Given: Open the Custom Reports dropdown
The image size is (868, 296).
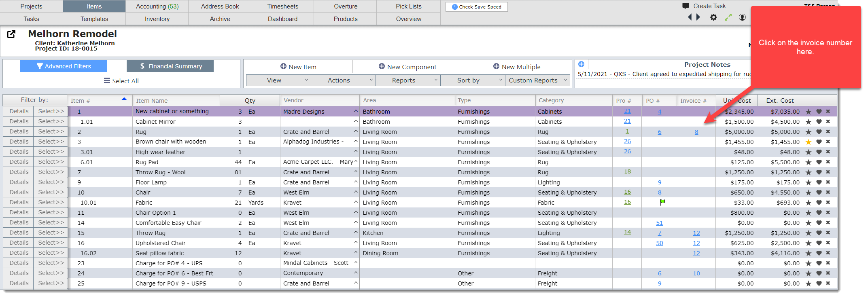Looking at the screenshot, I should (537, 80).
